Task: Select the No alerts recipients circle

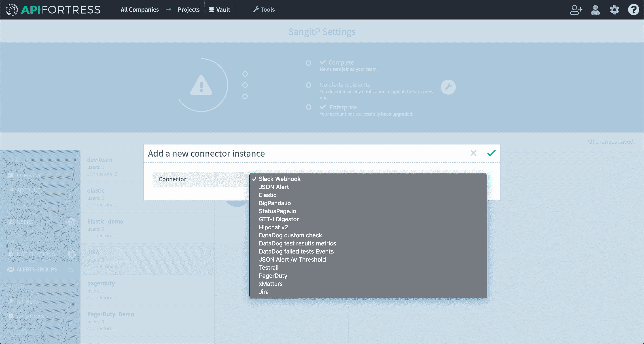Action: 308,85
